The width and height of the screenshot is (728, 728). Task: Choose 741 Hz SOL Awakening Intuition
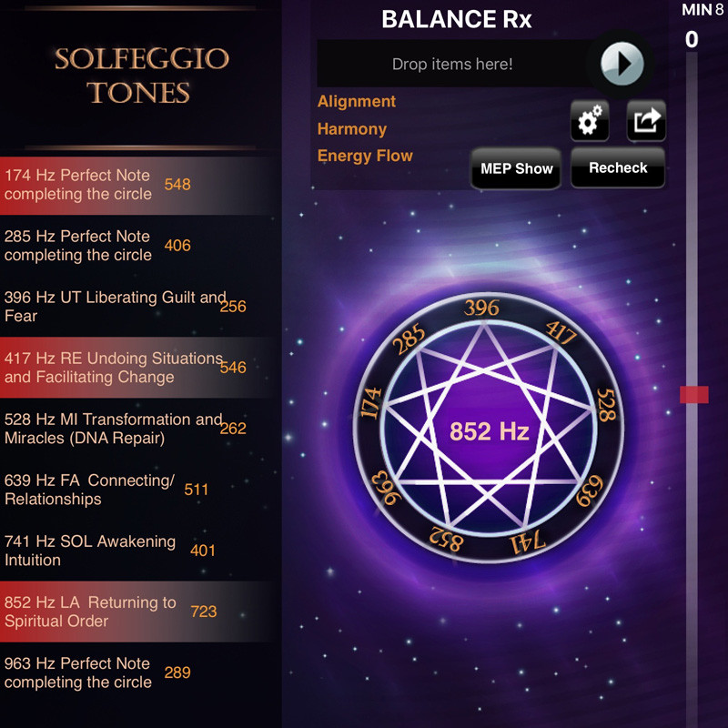[139, 551]
